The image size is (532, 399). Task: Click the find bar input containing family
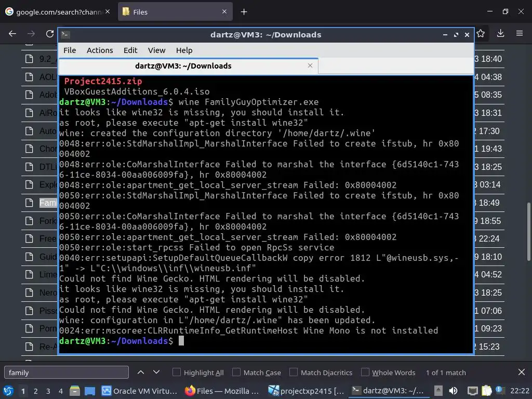coord(66,372)
